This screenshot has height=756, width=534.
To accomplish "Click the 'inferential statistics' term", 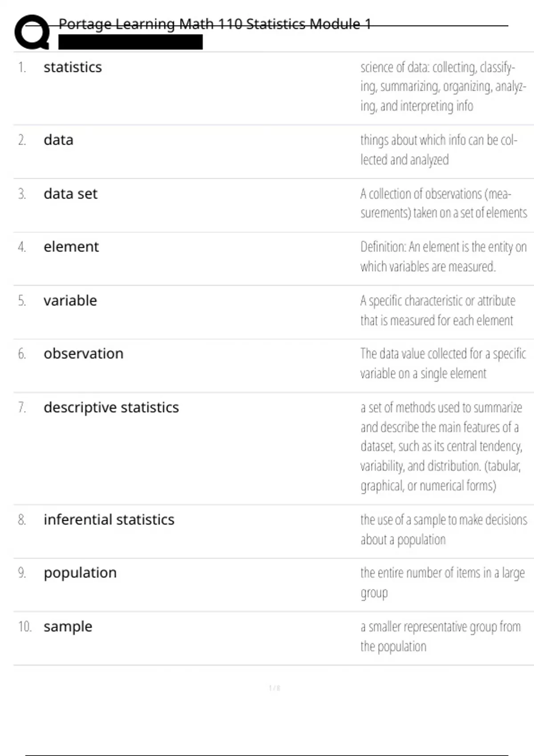I will pyautogui.click(x=109, y=519).
